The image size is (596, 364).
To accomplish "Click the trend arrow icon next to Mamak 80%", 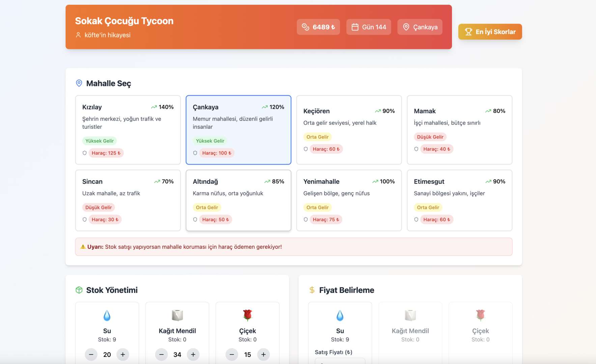I will [x=488, y=111].
